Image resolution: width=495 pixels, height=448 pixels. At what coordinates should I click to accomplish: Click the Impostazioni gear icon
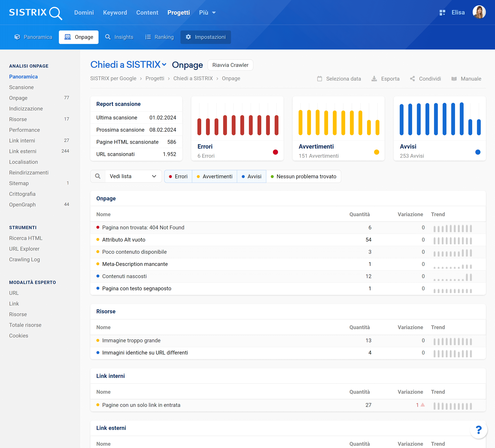pyautogui.click(x=188, y=37)
